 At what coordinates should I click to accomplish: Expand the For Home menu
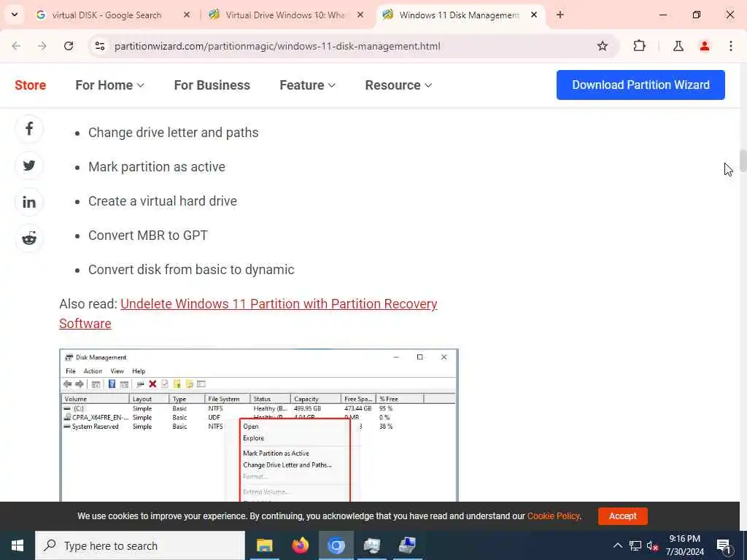(109, 85)
